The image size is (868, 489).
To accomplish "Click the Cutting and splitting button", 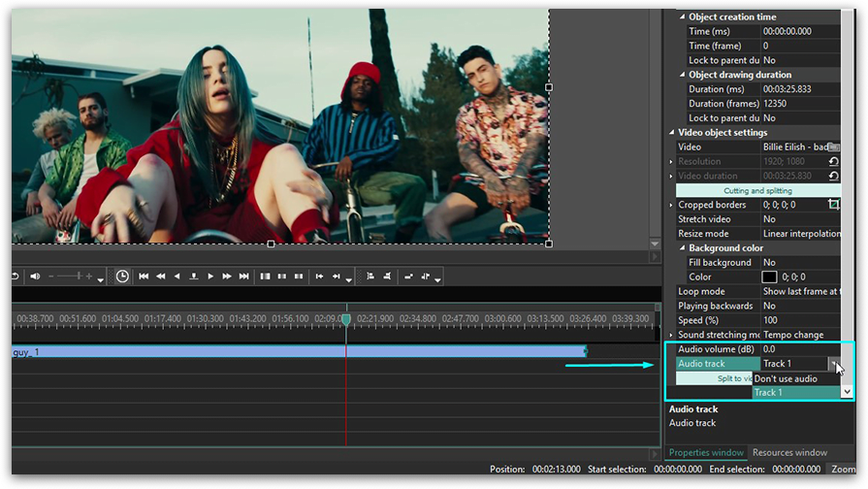I will point(757,190).
